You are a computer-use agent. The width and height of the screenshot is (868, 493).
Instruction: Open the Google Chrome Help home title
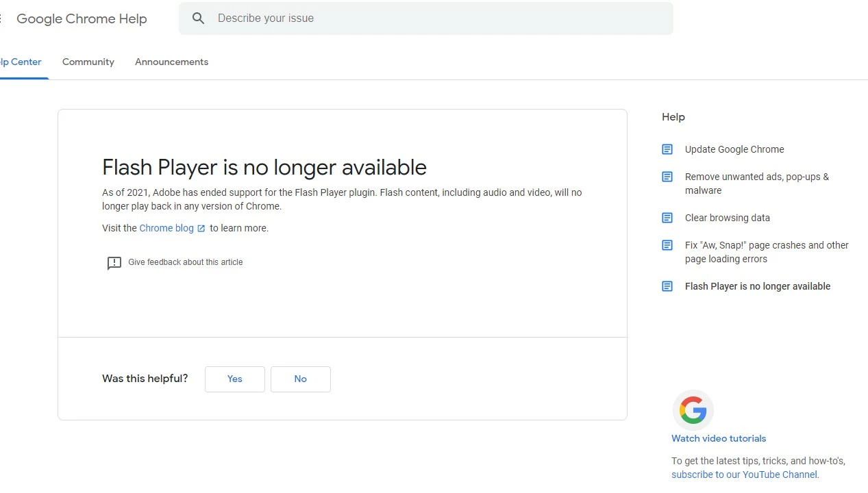pyautogui.click(x=82, y=19)
